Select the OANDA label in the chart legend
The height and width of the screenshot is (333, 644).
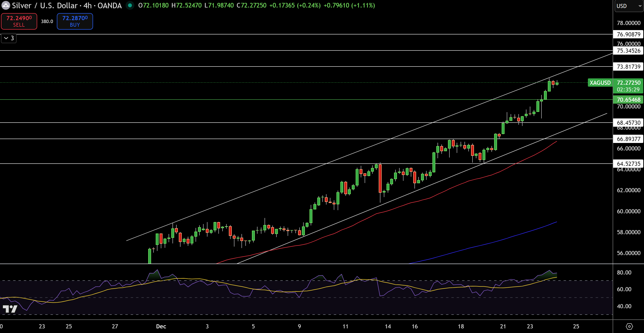[x=110, y=6]
